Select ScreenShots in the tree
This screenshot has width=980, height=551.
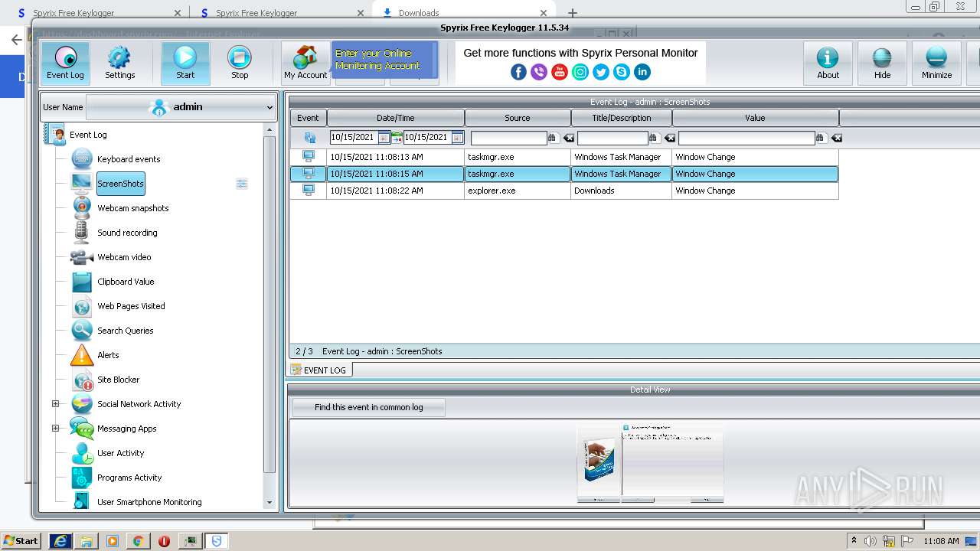pyautogui.click(x=120, y=184)
